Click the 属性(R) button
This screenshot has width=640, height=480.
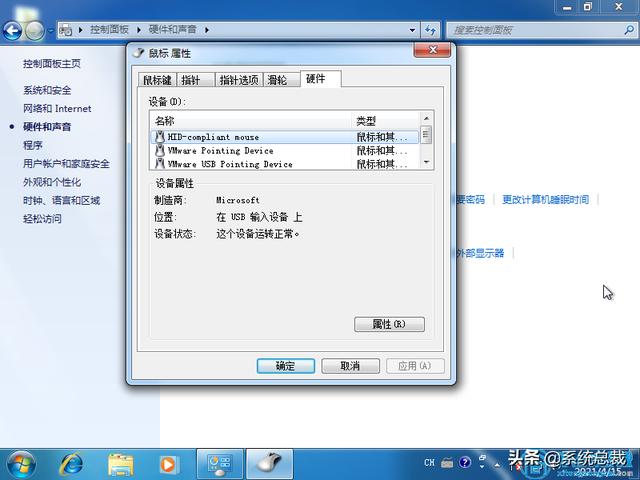tap(389, 324)
